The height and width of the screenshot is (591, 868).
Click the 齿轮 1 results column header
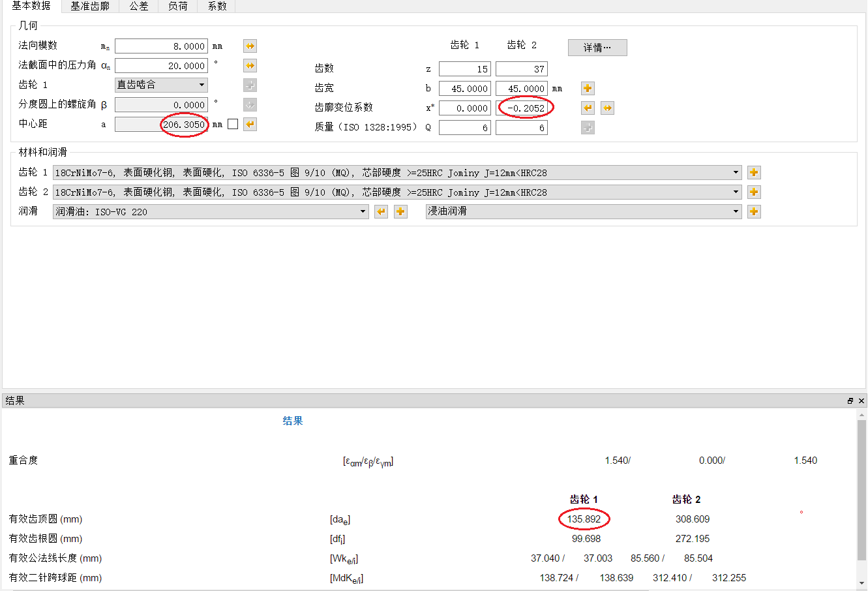point(584,500)
